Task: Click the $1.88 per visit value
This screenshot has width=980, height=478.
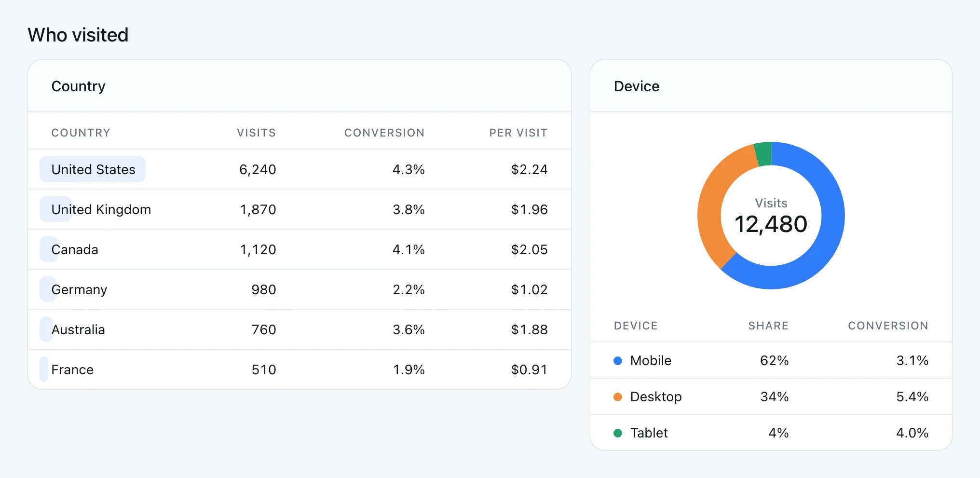Action: click(x=529, y=329)
